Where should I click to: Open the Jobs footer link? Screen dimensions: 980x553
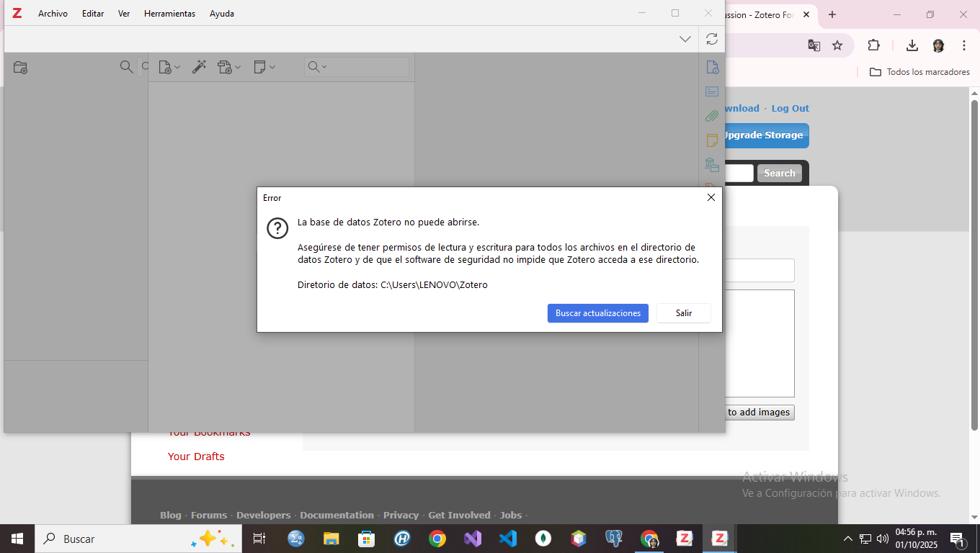click(x=511, y=515)
